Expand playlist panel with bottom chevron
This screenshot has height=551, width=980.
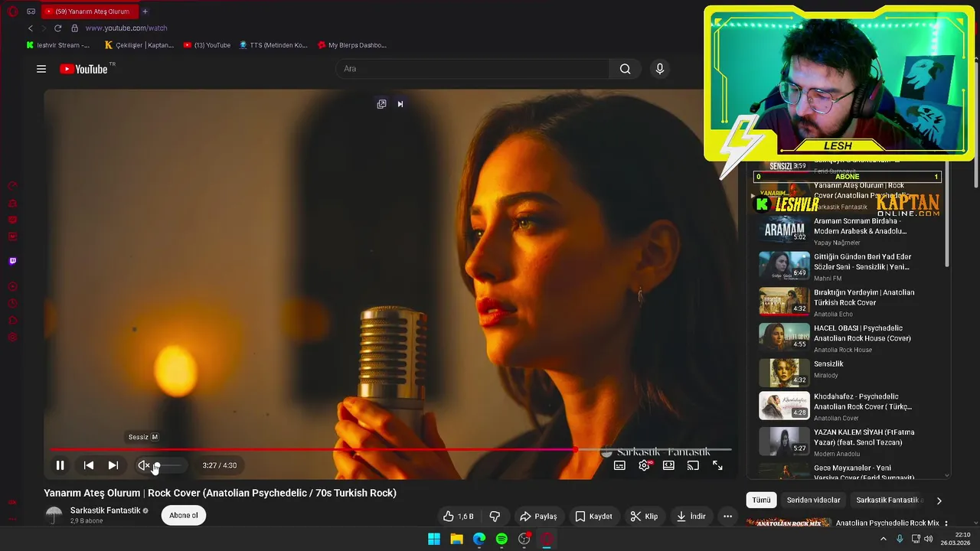(x=946, y=475)
